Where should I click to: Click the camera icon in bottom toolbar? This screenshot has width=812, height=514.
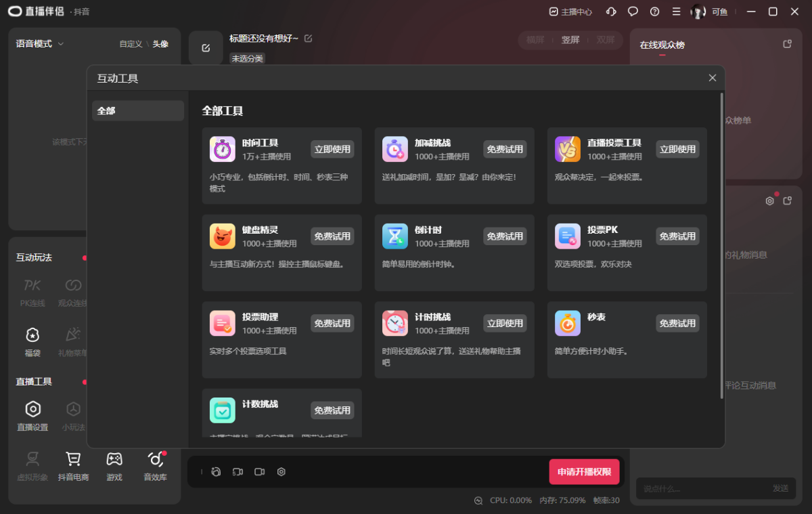point(259,472)
